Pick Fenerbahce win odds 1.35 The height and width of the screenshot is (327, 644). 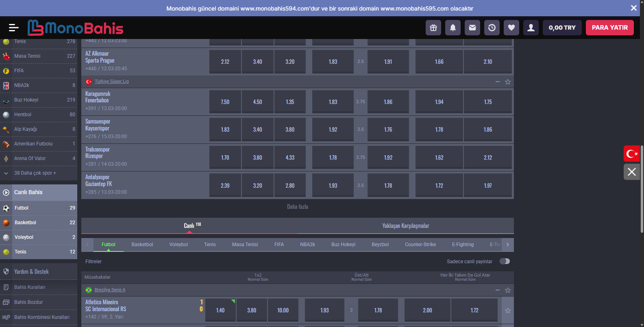290,102
